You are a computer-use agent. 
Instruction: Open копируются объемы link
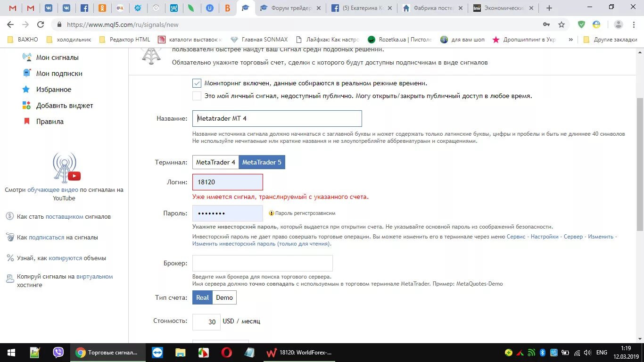point(66,258)
